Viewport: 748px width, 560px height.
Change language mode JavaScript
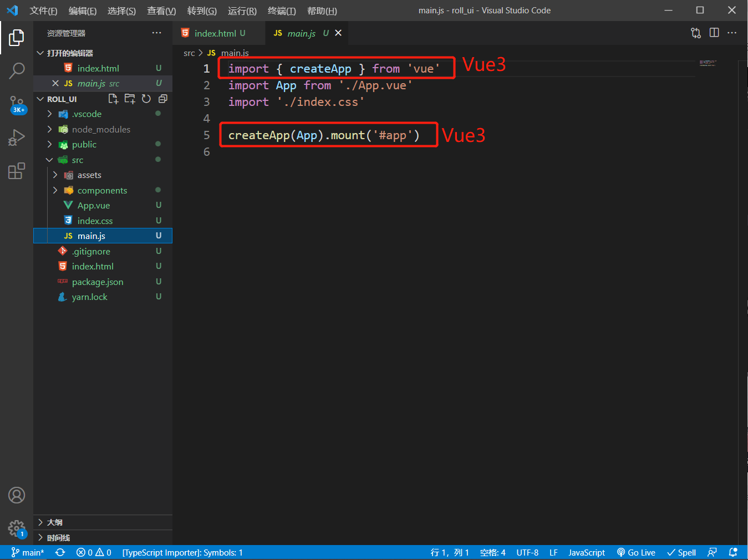pos(587,552)
